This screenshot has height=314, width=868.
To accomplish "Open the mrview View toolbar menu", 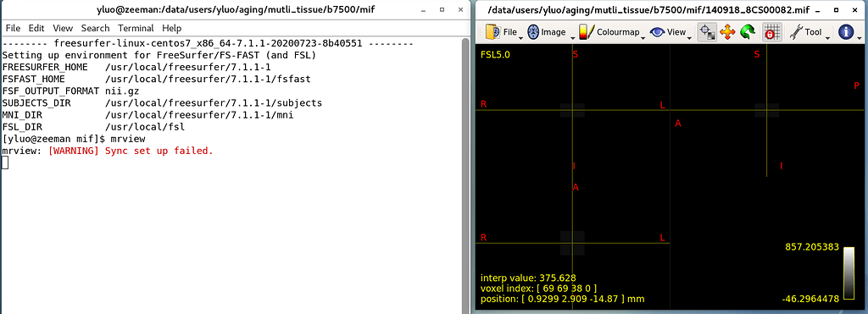I will click(670, 33).
